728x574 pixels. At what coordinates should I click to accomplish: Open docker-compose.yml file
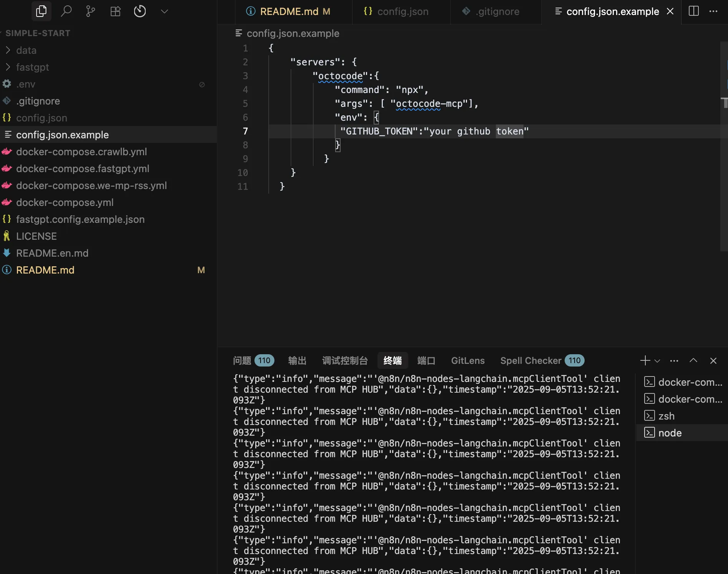click(108, 202)
